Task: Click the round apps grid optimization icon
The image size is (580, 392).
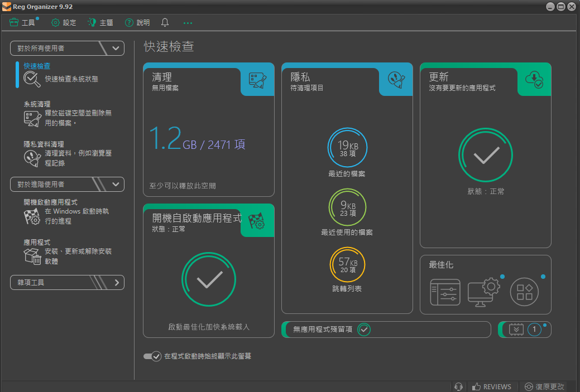Action: (524, 292)
